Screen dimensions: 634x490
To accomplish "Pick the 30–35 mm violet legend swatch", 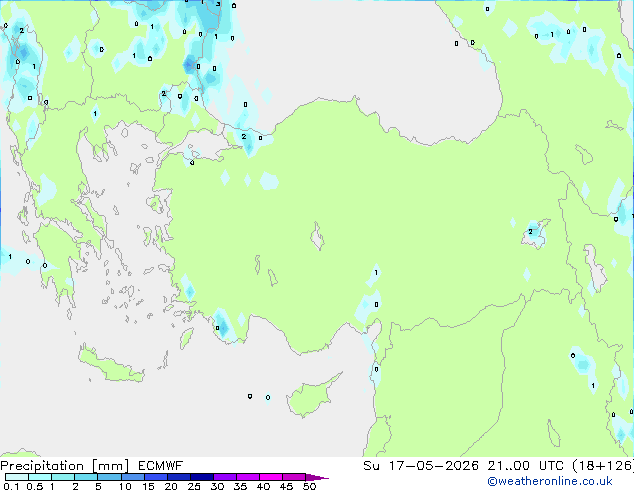I will 225,477.
